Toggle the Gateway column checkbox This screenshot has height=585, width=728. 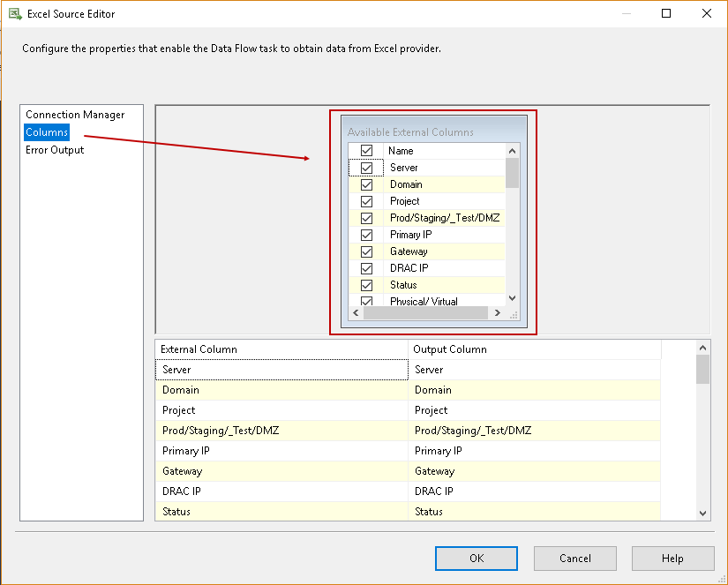pos(366,251)
